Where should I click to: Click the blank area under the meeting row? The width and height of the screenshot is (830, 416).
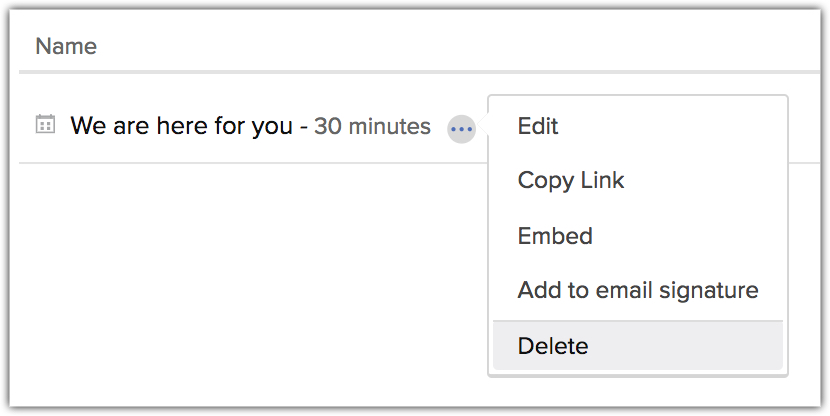click(x=240, y=280)
